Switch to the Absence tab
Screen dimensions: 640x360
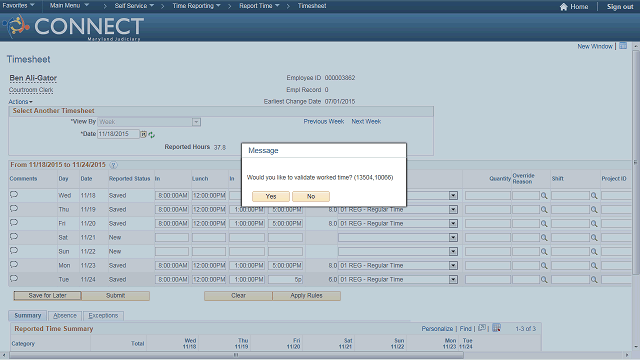(65, 316)
